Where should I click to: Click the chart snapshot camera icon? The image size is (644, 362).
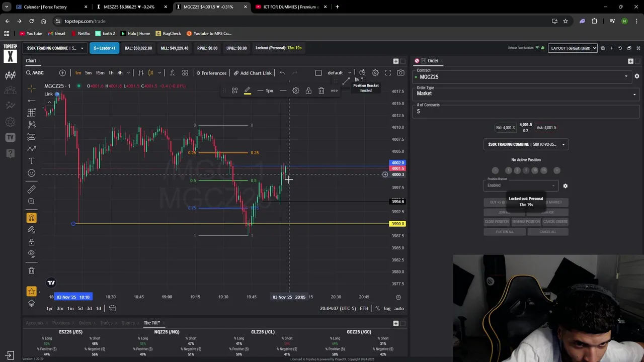pos(400,73)
